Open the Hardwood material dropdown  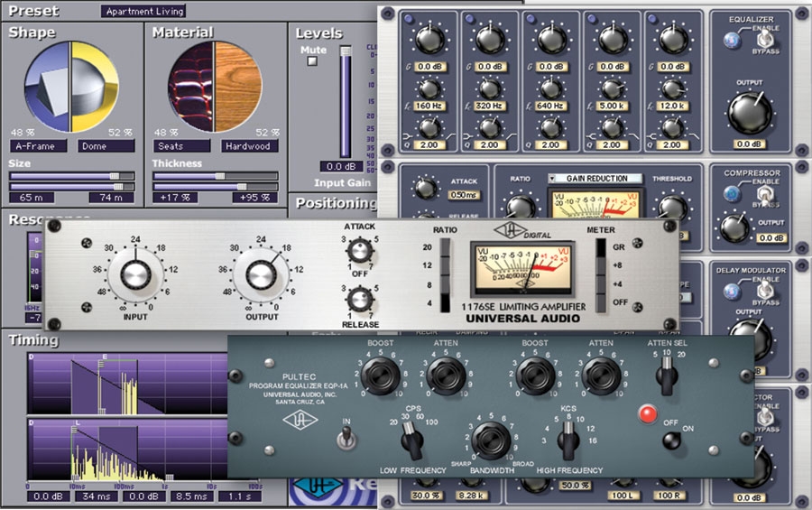250,146
